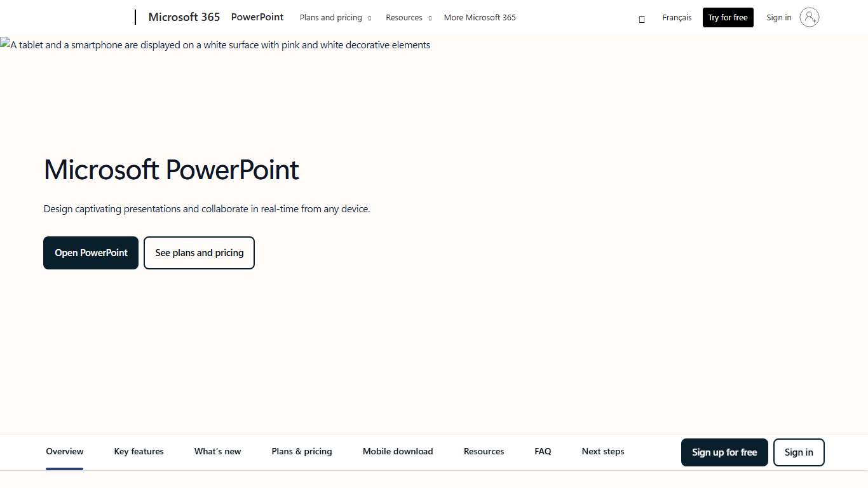Select the Overview tab
The image size is (868, 488).
point(64,451)
